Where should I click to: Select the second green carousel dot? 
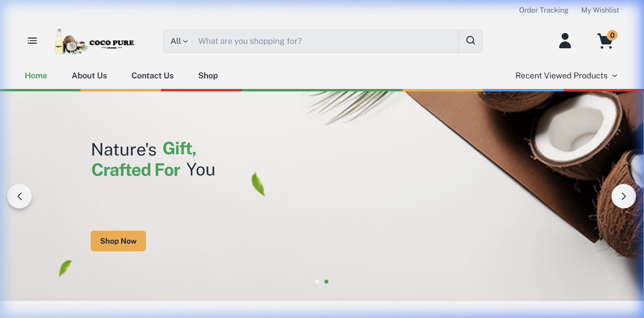pos(326,281)
